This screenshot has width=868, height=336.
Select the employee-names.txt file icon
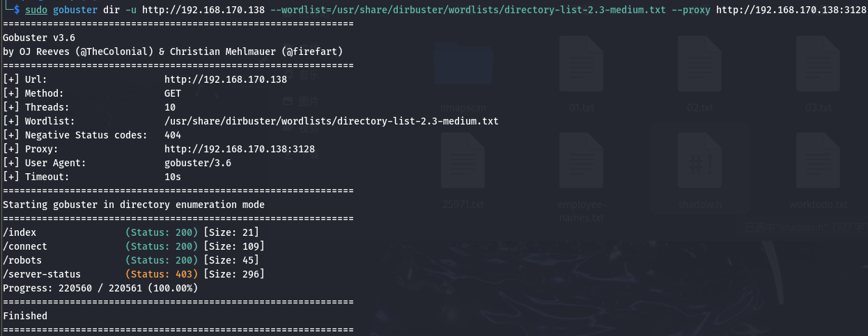pos(580,161)
